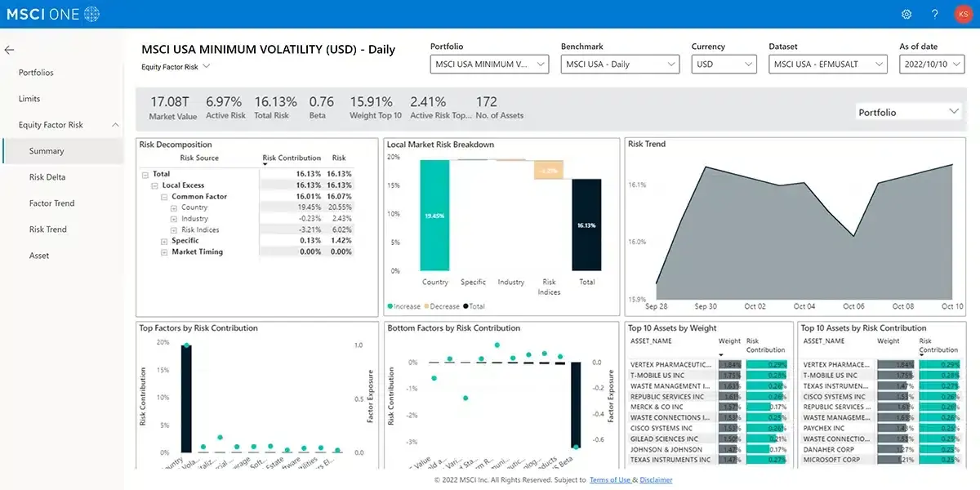Expand the Country row in Risk Decomposition
This screenshot has width=980, height=490.
tap(172, 207)
